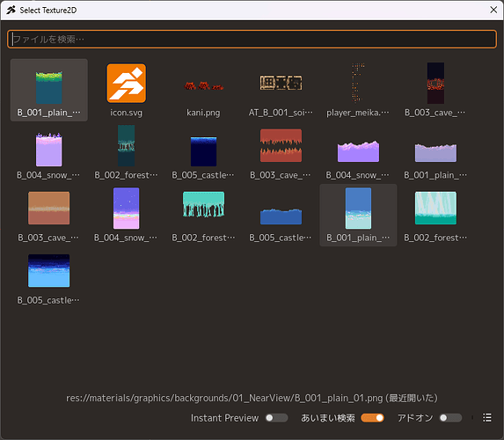Image resolution: width=504 pixels, height=440 pixels.
Task: Select the lavender hills B_001_plain thumbnail
Action: click(435, 152)
